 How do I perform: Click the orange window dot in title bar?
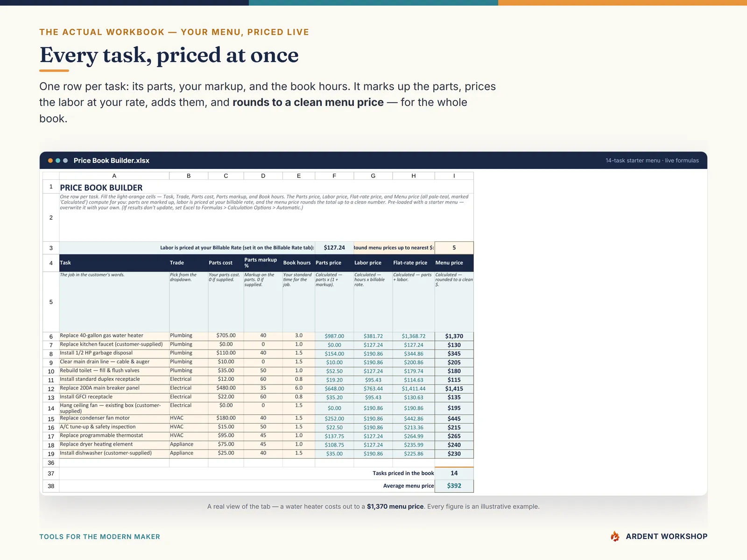pos(50,161)
